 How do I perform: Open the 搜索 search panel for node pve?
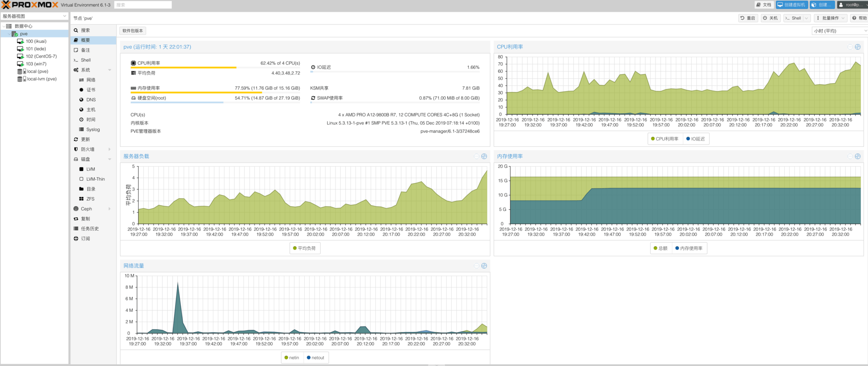(93, 30)
